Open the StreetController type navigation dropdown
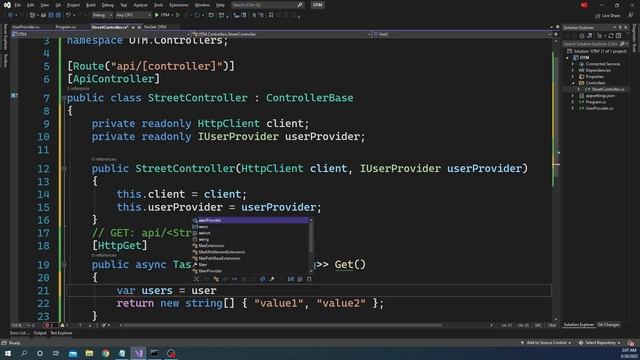 tap(281, 34)
